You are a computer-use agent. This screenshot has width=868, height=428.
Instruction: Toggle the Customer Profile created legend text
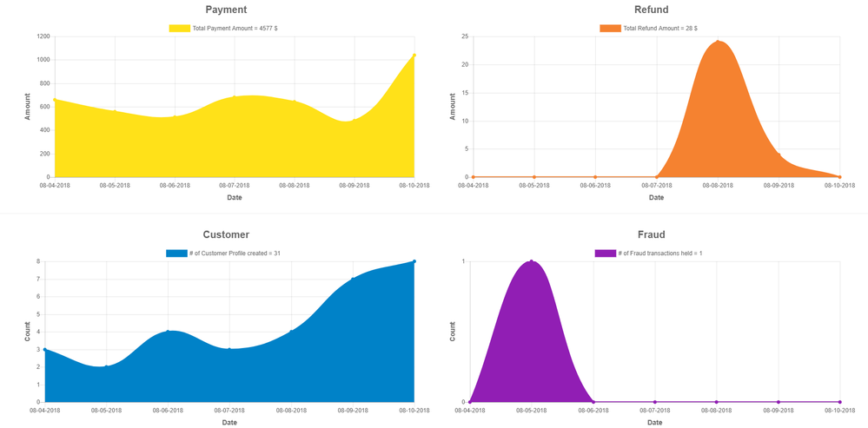click(x=235, y=254)
